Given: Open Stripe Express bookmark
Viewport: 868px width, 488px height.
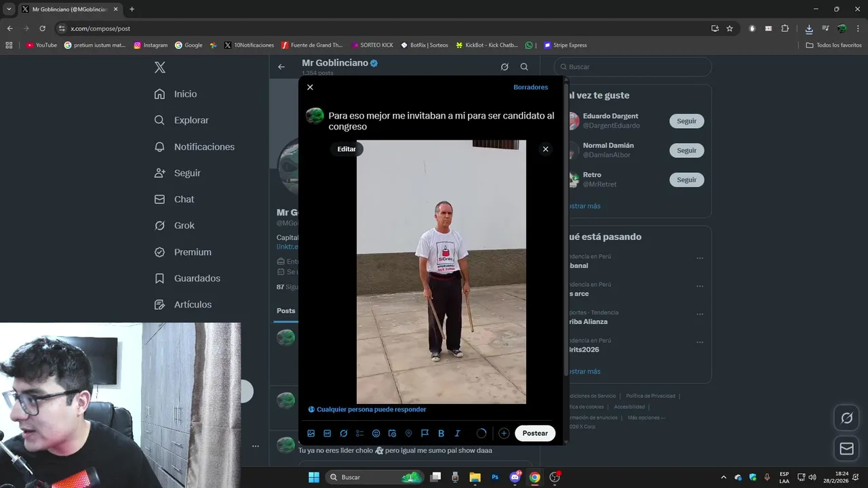Looking at the screenshot, I should 565,45.
